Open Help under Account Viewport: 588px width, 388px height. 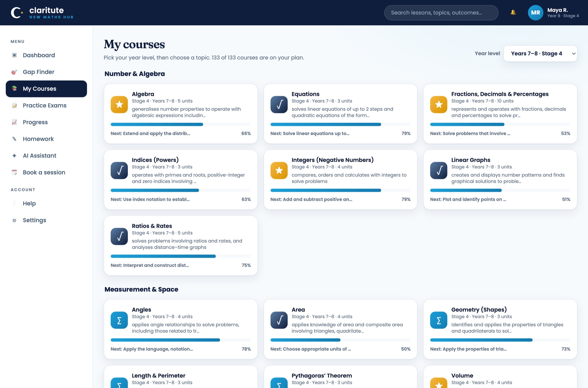pos(46,204)
